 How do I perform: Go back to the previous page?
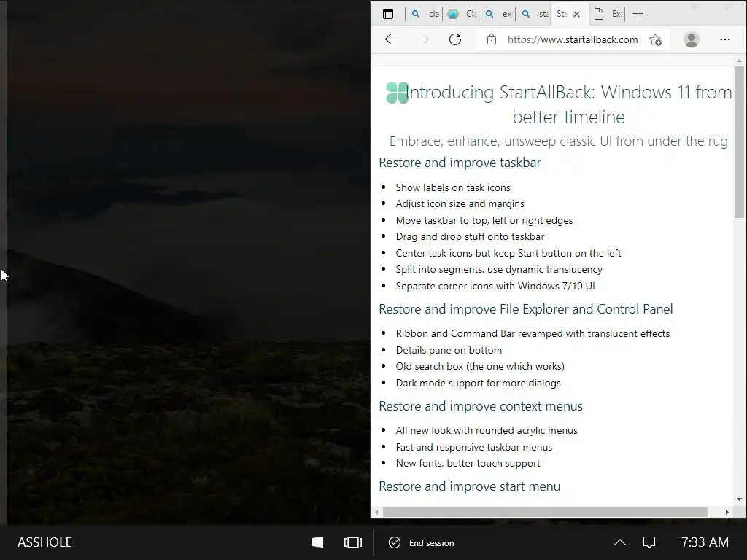click(x=391, y=39)
